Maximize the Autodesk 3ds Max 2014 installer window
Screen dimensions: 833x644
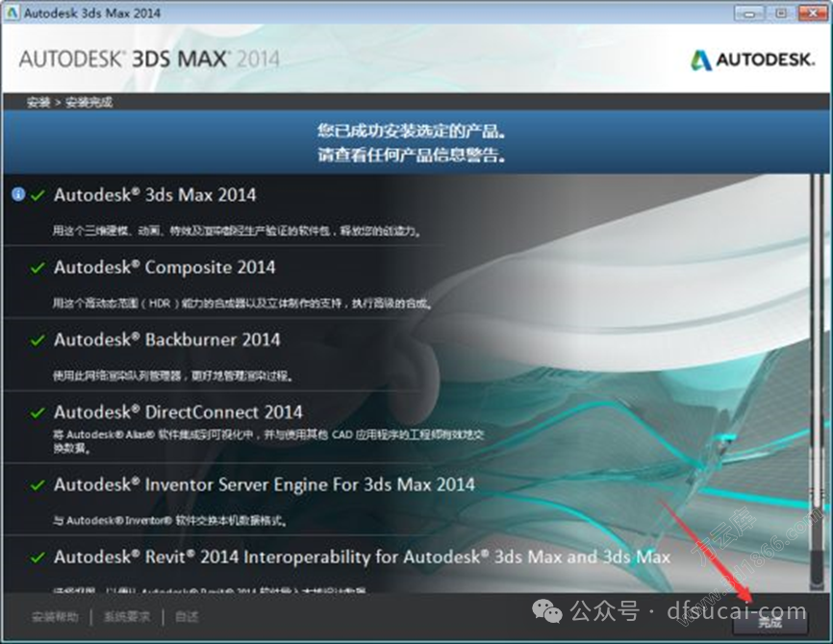(x=781, y=12)
